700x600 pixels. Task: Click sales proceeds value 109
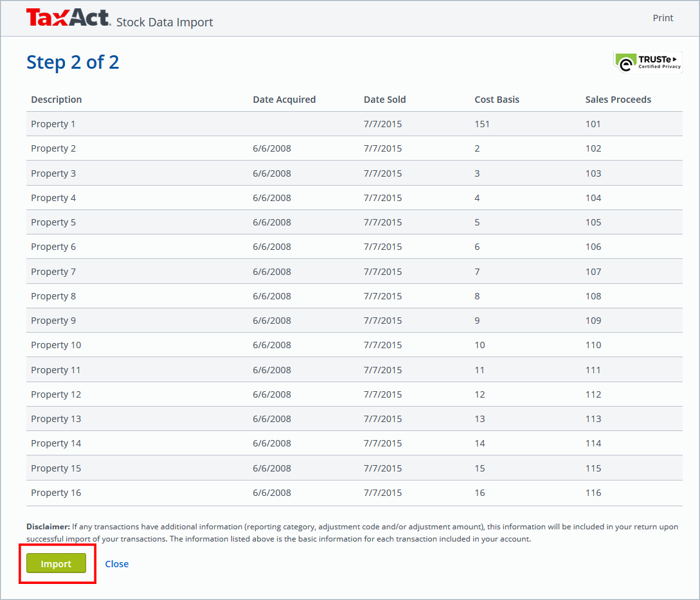pos(593,321)
